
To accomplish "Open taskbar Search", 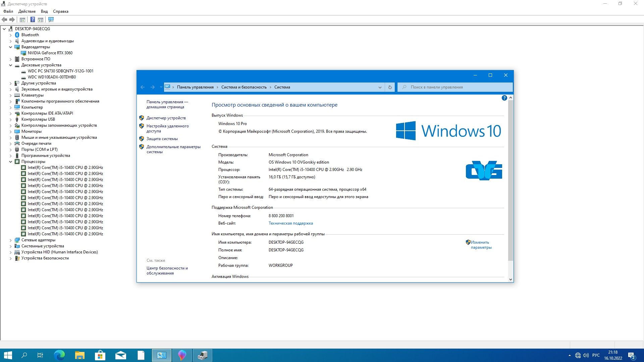I will pos(24,355).
